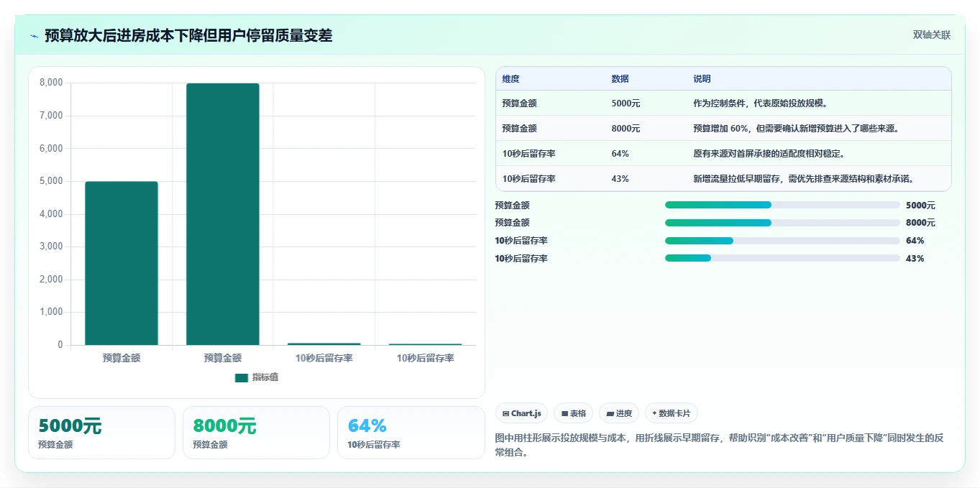
Task: Select the 64% 10秒后留存率 stat card
Action: [x=411, y=433]
